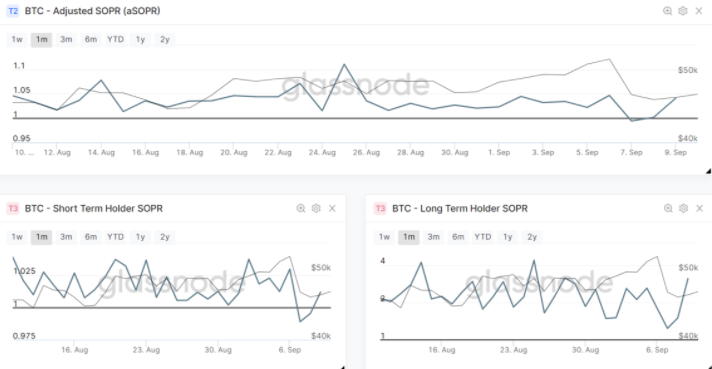Click the 7. Sep label on aSOPR axis

tap(631, 153)
